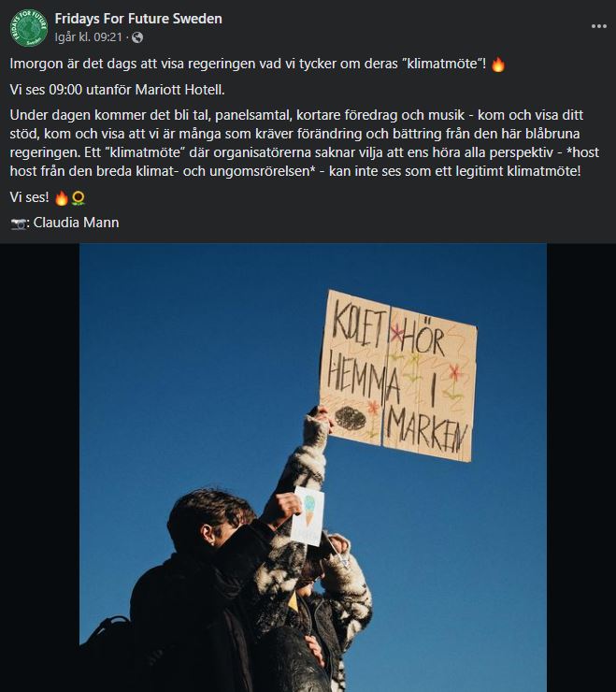The image size is (616, 692).
Task: Click the first line starting with Imorgon
Action: [257, 64]
